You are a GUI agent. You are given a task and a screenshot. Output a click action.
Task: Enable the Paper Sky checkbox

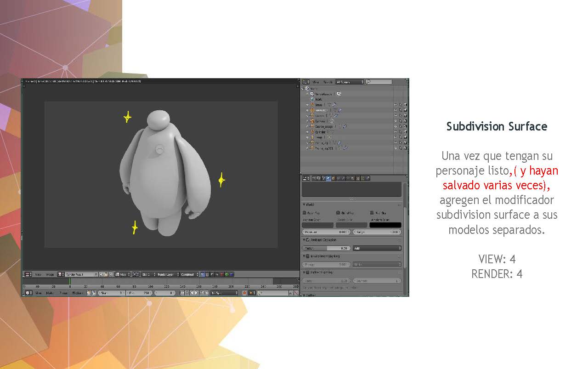click(305, 213)
